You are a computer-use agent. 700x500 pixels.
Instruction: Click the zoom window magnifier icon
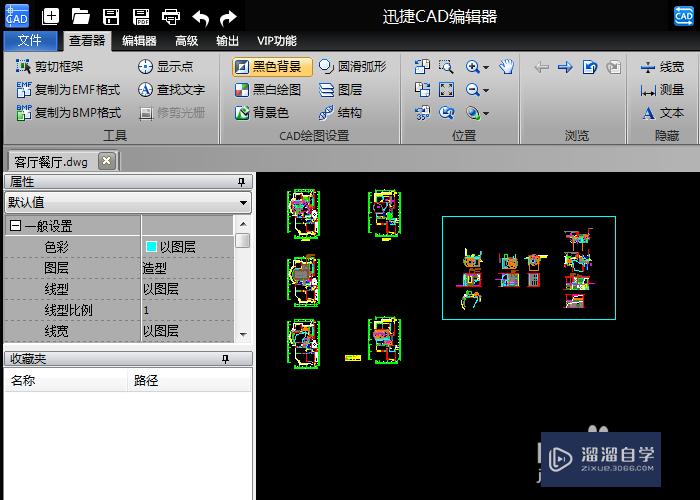446,67
